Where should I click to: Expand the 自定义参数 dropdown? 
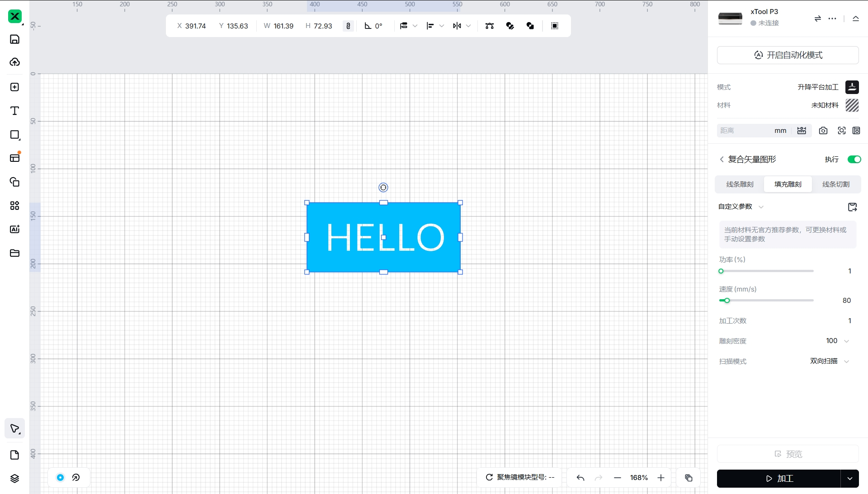click(741, 207)
